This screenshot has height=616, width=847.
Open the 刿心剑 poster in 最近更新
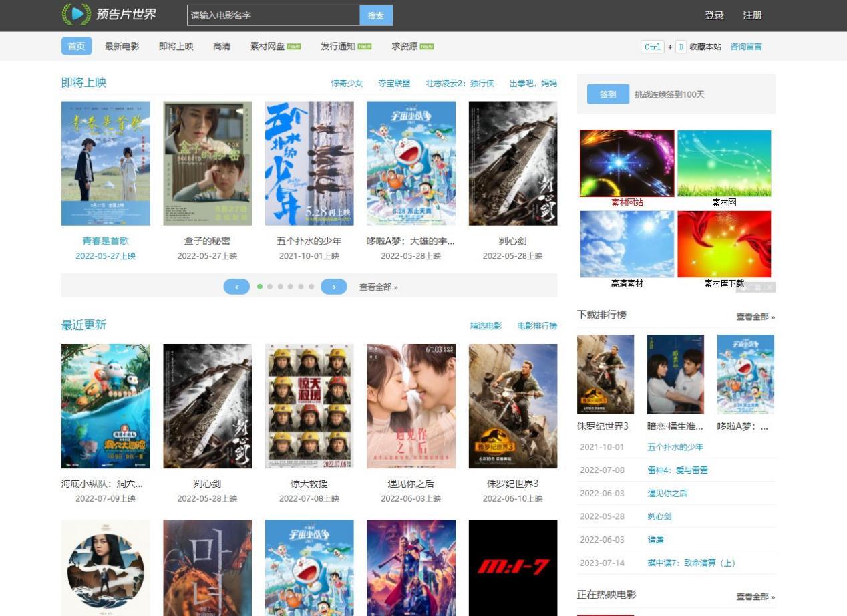point(207,406)
